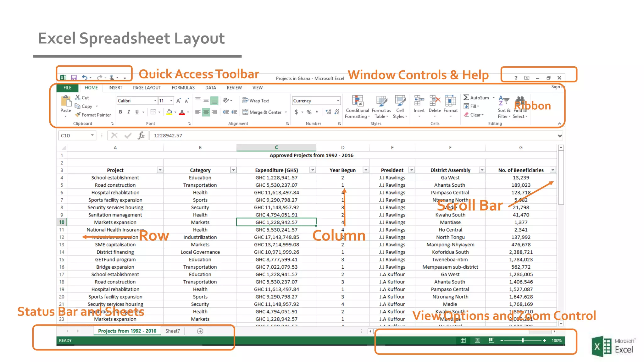Toggle Italic formatting button
Image resolution: width=644 pixels, height=362 pixels.
129,112
